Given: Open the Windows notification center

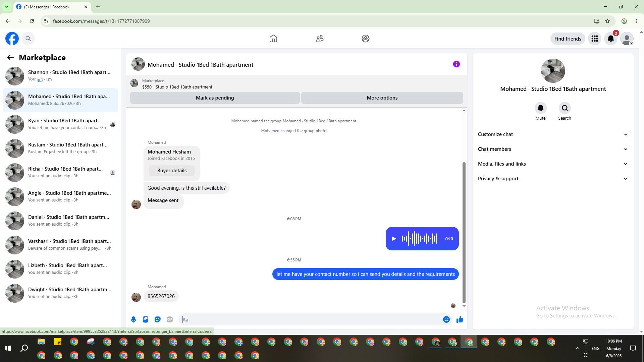Looking at the screenshot, I should tap(633, 348).
